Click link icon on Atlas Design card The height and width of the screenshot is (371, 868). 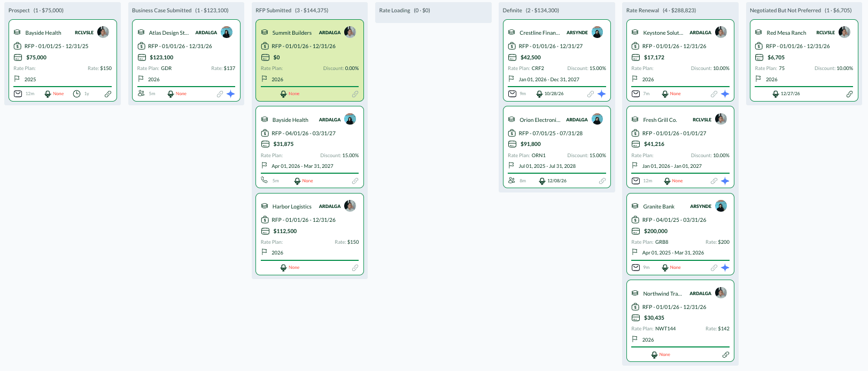(220, 94)
